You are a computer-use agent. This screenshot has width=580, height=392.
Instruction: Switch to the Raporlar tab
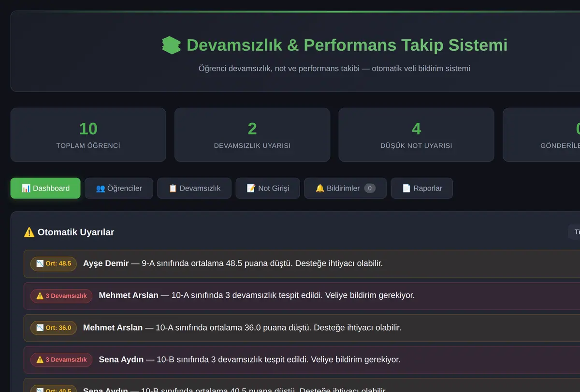(x=422, y=189)
